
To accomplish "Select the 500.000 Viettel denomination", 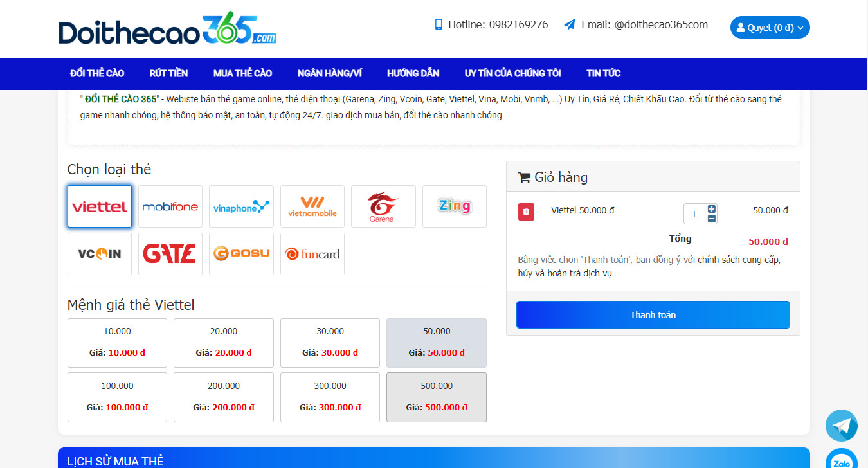I will 437,397.
